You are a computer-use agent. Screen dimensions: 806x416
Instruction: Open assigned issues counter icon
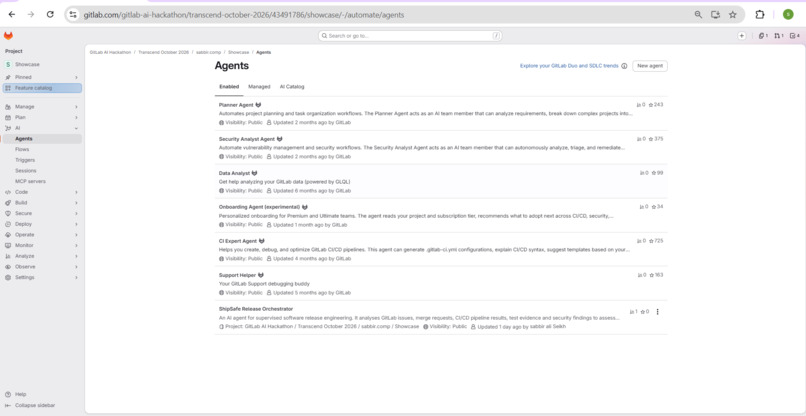[763, 36]
